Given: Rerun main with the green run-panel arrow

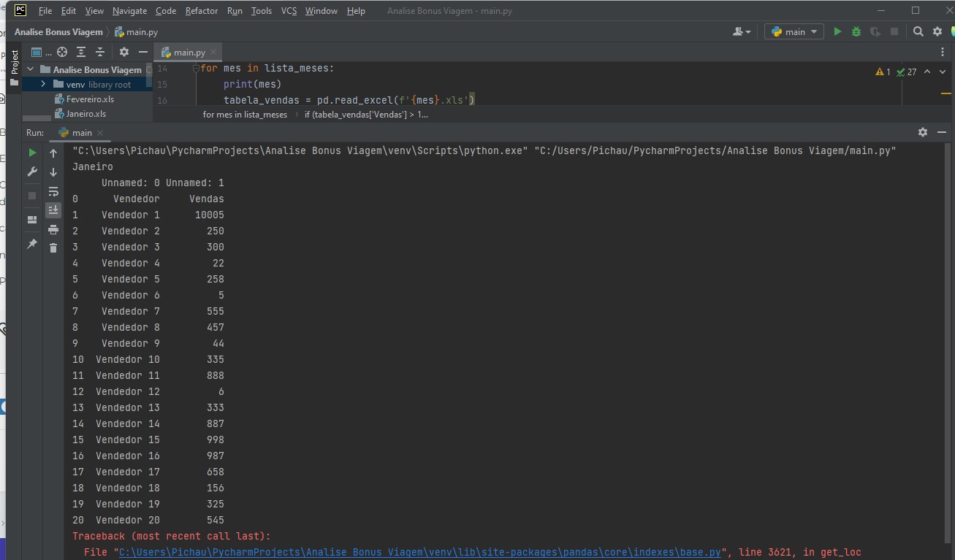Looking at the screenshot, I should click(32, 153).
